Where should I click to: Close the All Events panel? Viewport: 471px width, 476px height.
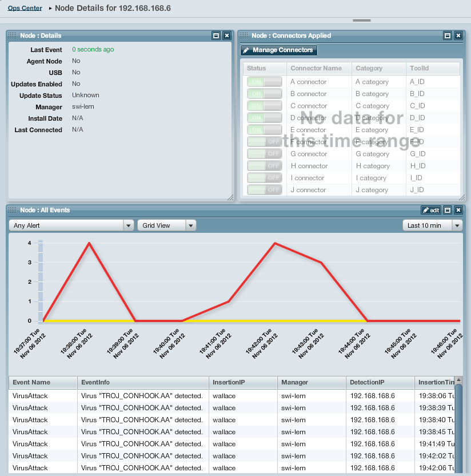[458, 210]
